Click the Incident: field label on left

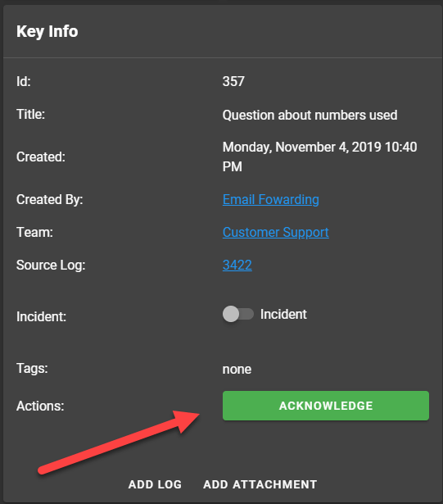(41, 316)
